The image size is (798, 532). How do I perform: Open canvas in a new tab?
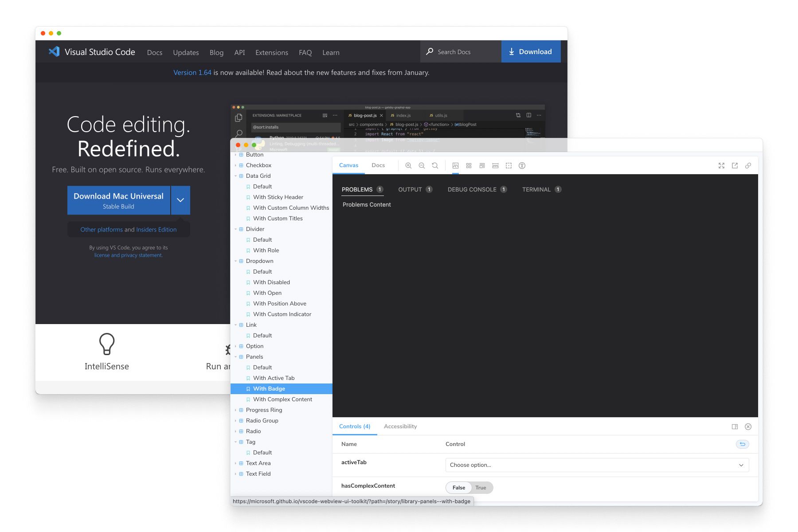735,165
